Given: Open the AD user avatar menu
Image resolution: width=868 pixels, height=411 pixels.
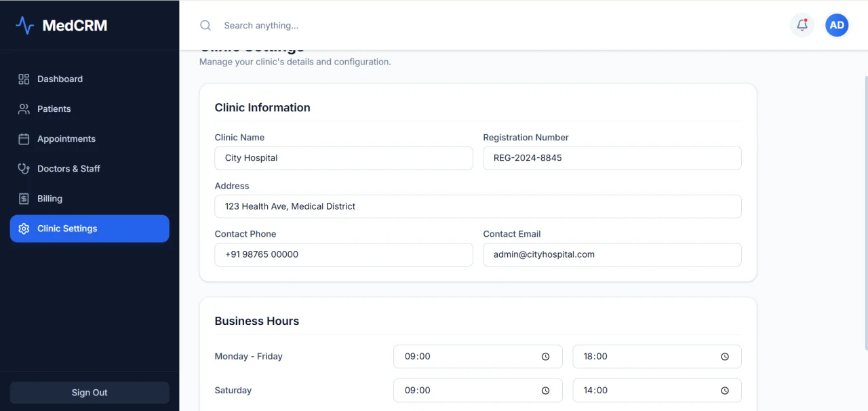Looking at the screenshot, I should [837, 25].
